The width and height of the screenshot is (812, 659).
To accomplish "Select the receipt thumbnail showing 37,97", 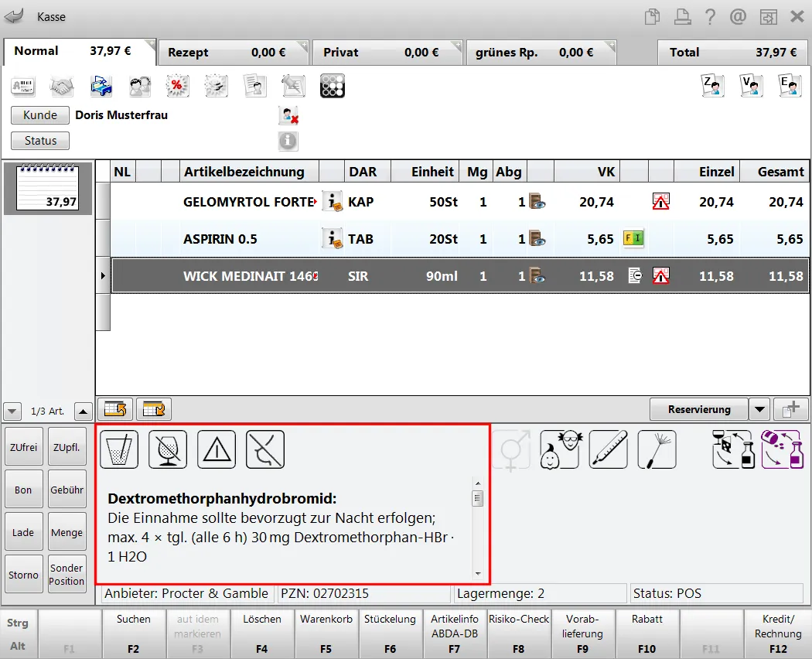I will [x=48, y=187].
